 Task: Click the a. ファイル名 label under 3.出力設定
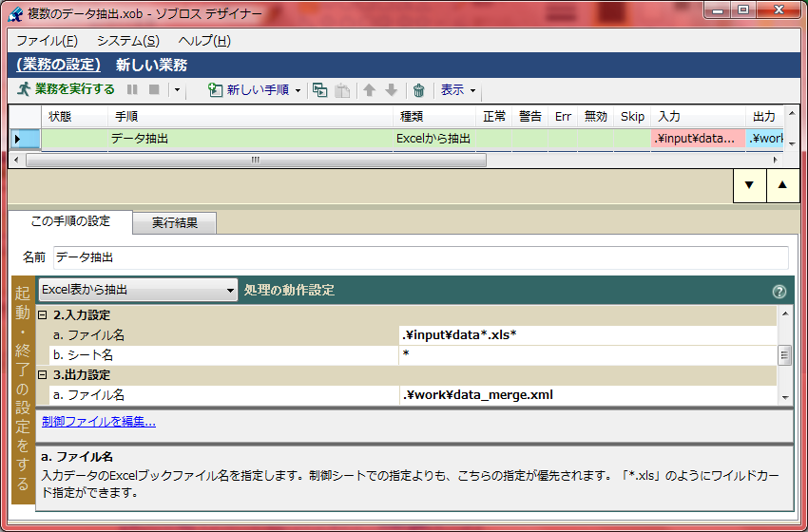(x=88, y=395)
